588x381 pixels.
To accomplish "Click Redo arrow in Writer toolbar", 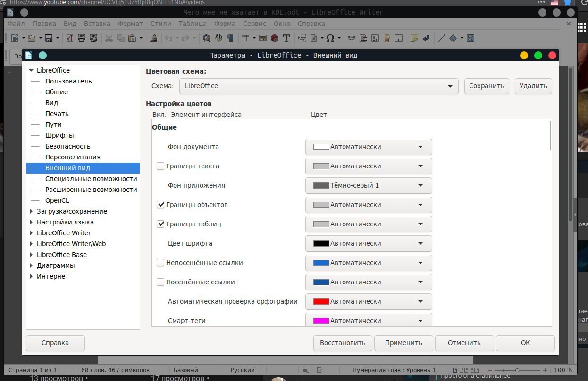I will coord(185,38).
